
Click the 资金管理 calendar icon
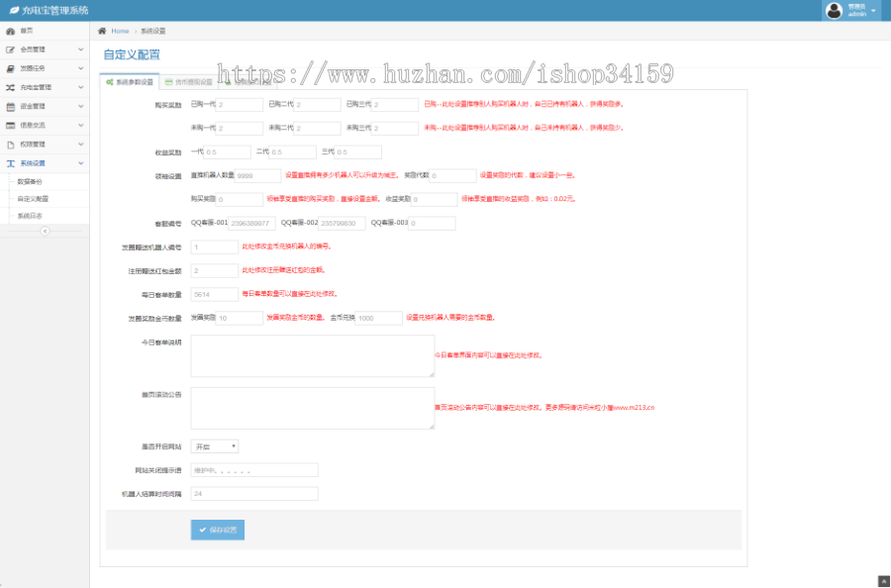pyautogui.click(x=10, y=106)
